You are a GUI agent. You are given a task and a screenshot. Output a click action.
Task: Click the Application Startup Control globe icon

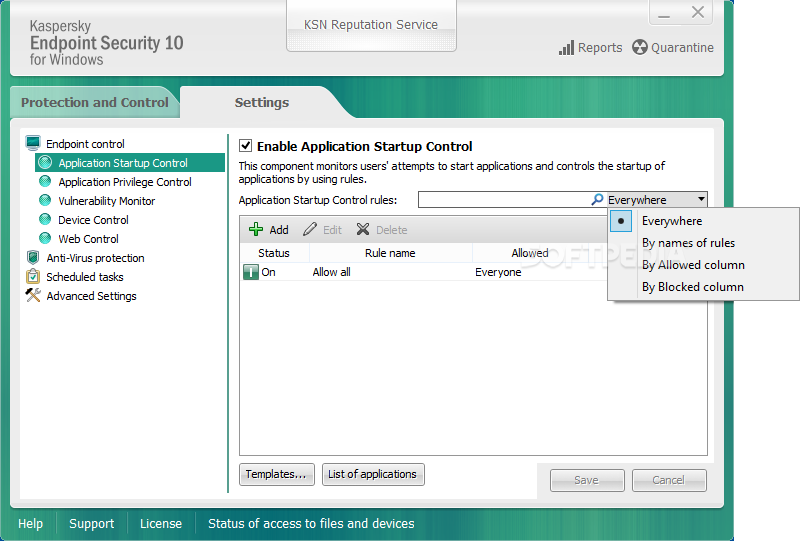click(x=45, y=163)
